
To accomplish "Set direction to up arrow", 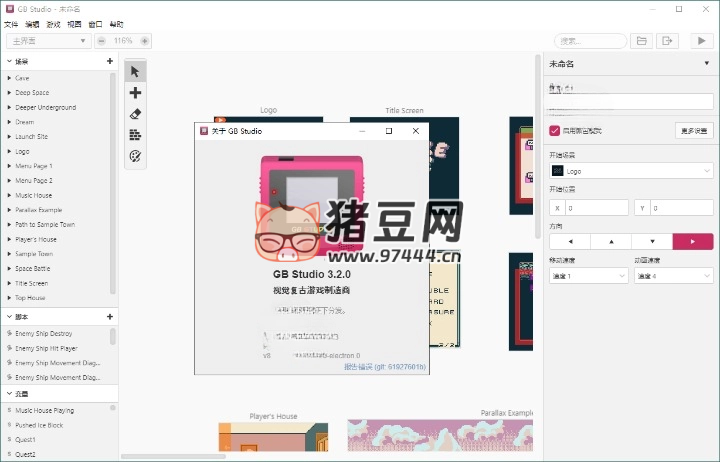I will coord(611,242).
